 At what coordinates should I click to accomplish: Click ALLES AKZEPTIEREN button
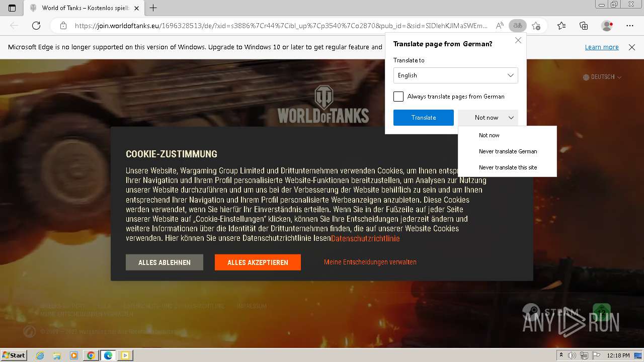click(258, 262)
